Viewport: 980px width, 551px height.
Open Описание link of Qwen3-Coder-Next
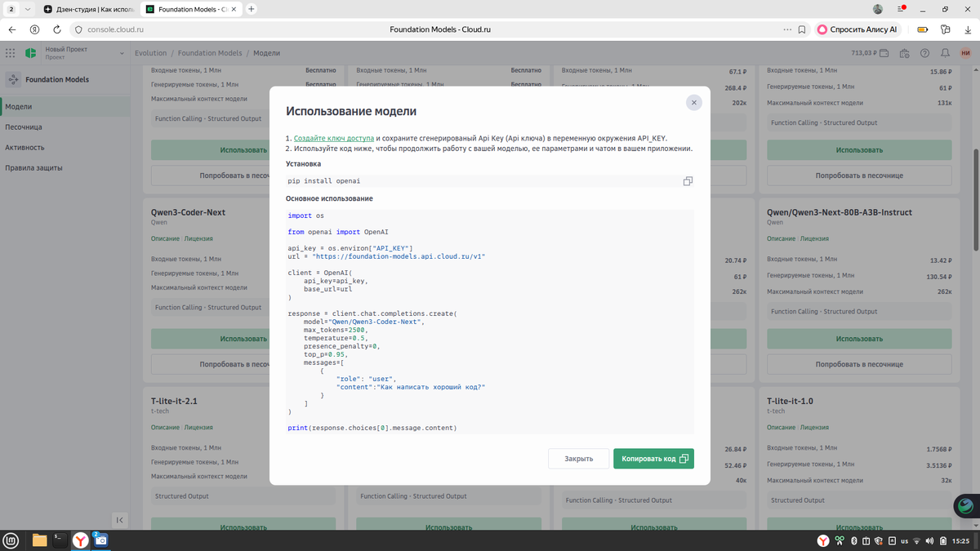[165, 239]
